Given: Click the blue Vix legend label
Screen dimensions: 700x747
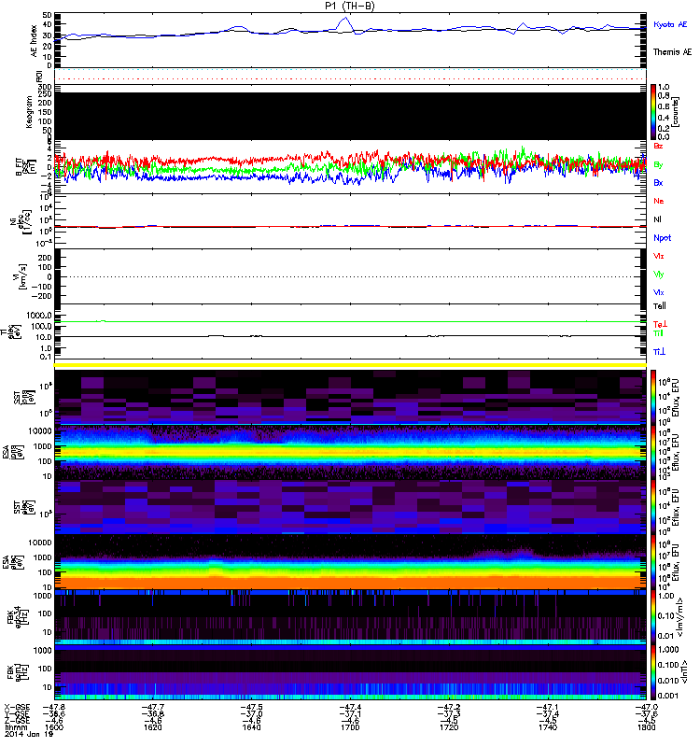Looking at the screenshot, I should [x=659, y=292].
